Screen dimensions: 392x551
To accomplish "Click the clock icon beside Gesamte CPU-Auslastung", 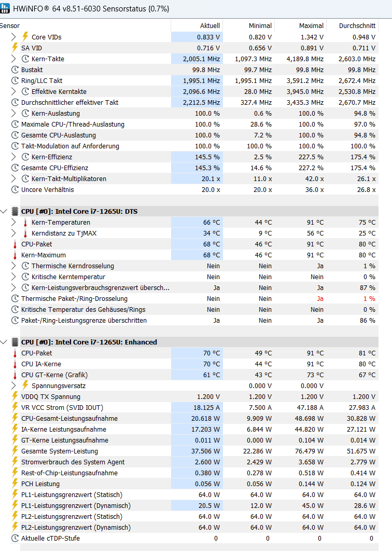I will (15, 135).
